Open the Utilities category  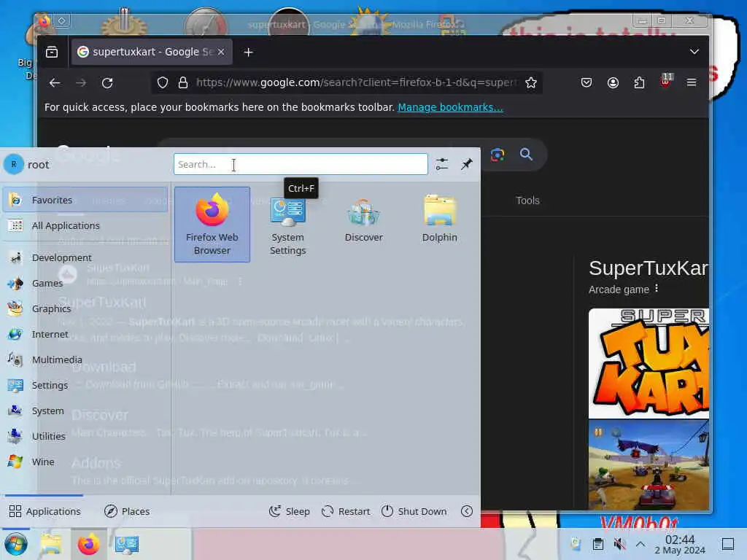click(85, 436)
